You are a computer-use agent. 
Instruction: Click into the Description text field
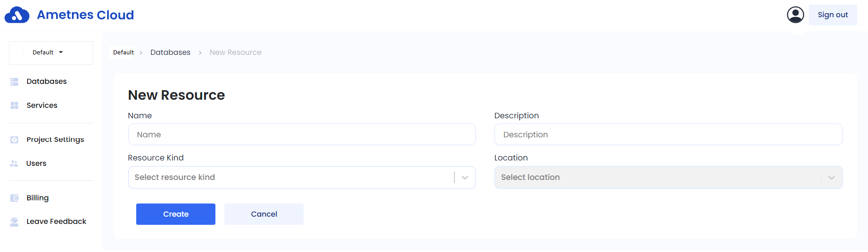click(x=668, y=135)
